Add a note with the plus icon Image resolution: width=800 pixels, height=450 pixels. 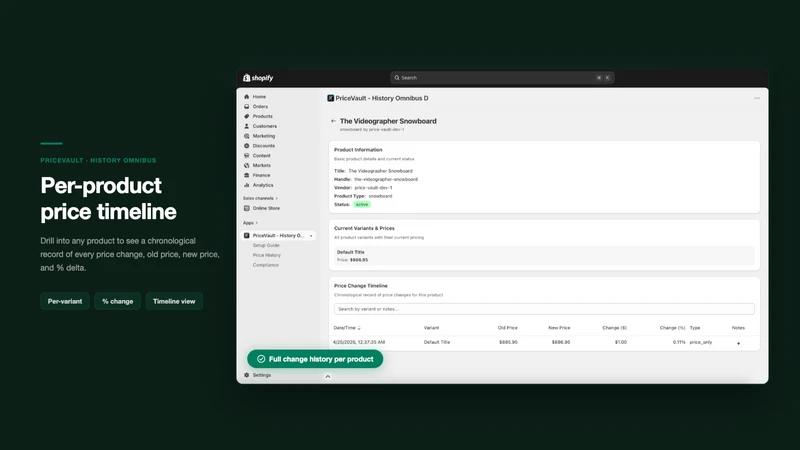(738, 343)
